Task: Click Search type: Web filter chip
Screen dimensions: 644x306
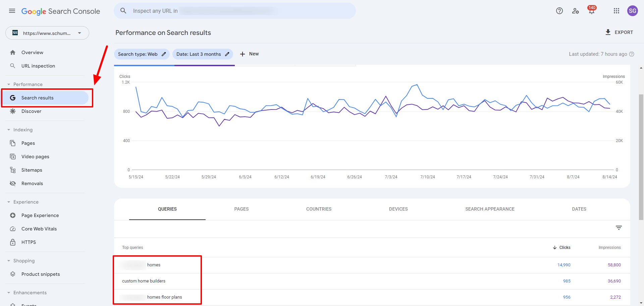Action: click(142, 54)
